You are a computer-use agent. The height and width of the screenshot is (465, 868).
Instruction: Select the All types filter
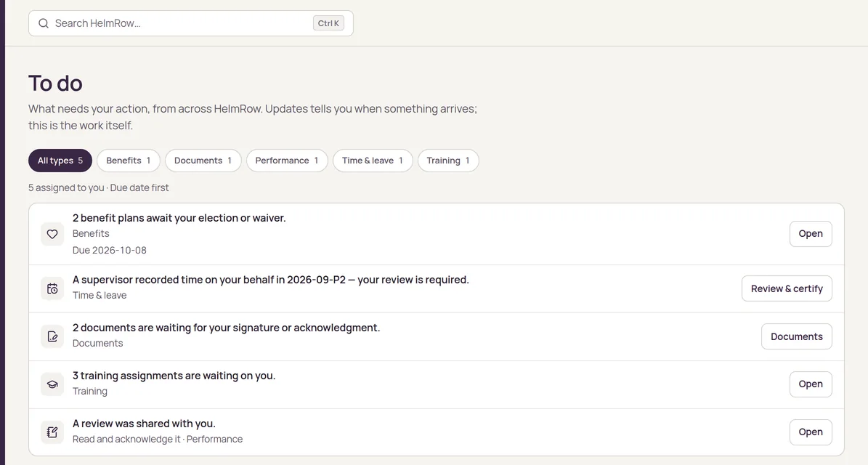60,161
